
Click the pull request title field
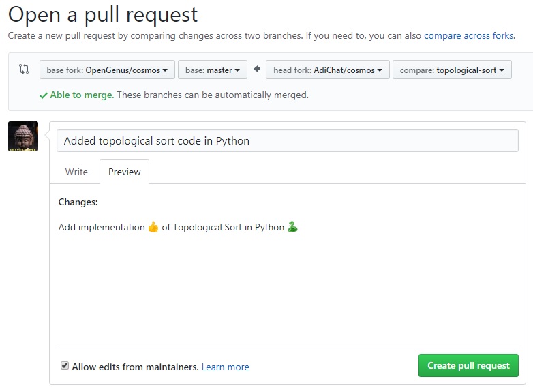coord(288,140)
